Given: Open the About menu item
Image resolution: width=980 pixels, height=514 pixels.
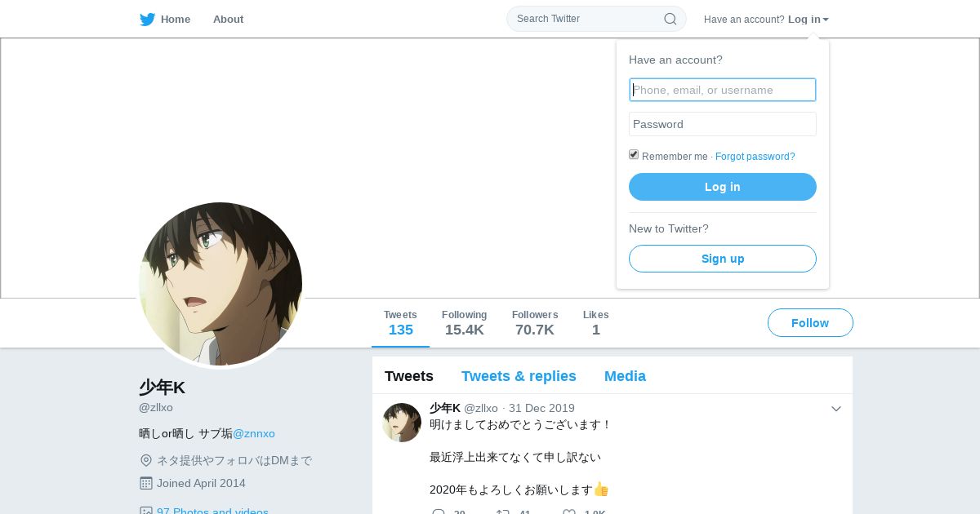Looking at the screenshot, I should point(228,20).
